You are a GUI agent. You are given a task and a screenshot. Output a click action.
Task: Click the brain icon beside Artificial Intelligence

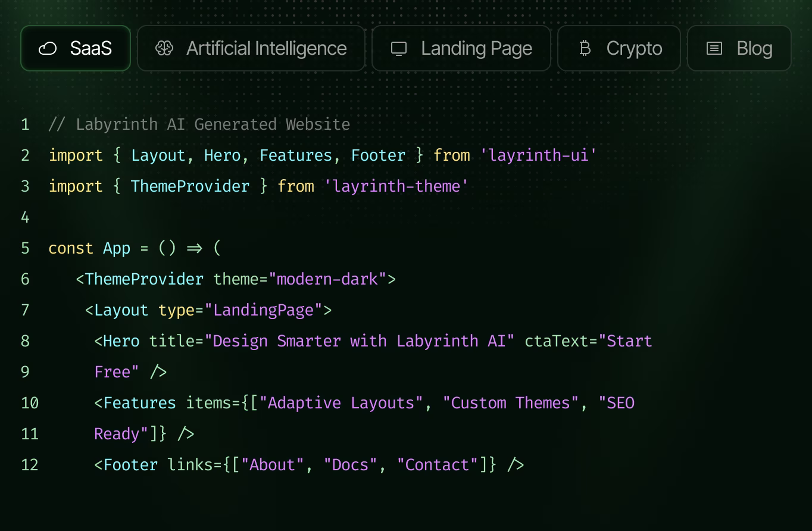pyautogui.click(x=164, y=48)
